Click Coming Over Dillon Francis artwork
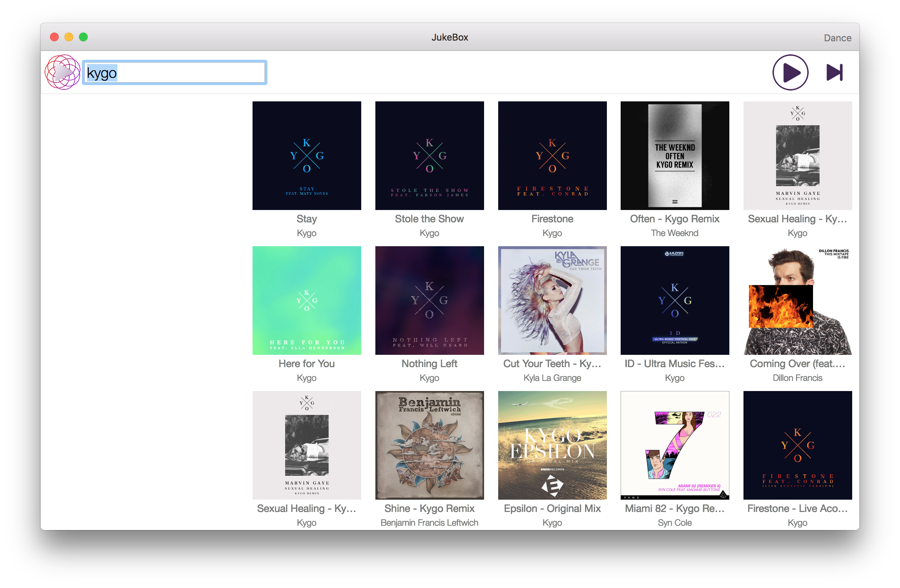Image resolution: width=900 pixels, height=588 pixels. 797,301
